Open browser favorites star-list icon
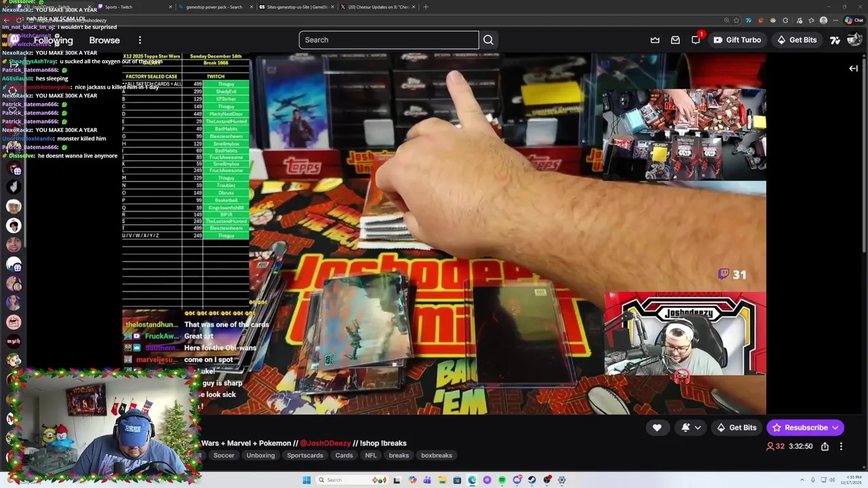This screenshot has height=488, width=868. (x=812, y=20)
